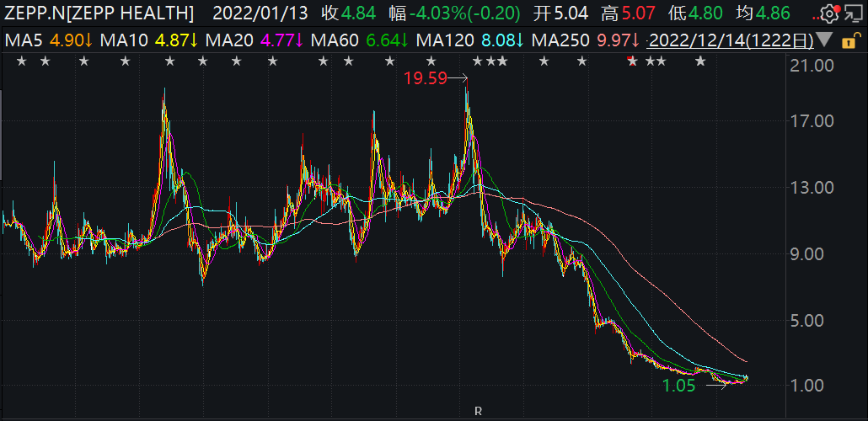Open the 2022/12/14(1222日) date range link
The width and height of the screenshot is (868, 421).
[x=731, y=40]
